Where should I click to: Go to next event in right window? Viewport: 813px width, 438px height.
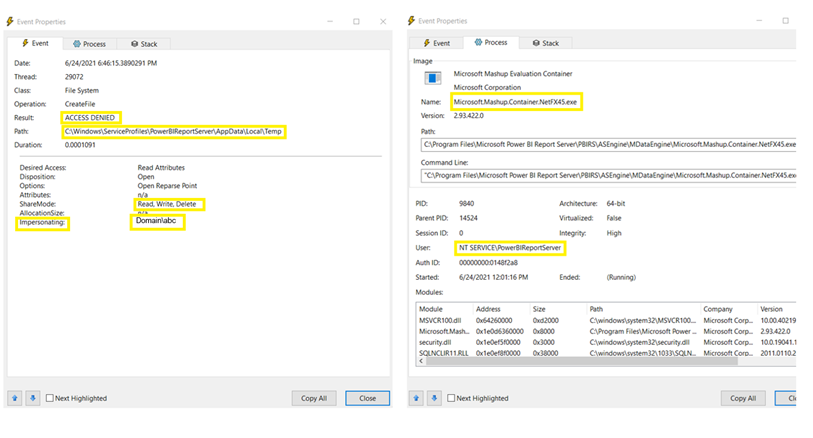[434, 398]
